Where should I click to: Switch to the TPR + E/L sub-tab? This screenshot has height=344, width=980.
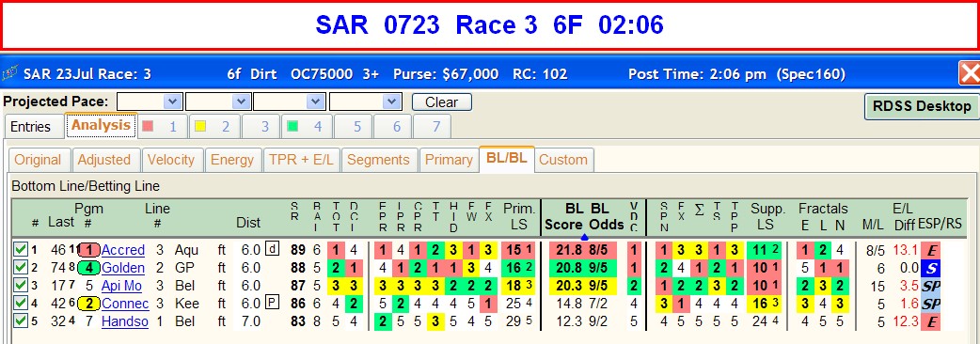click(301, 160)
